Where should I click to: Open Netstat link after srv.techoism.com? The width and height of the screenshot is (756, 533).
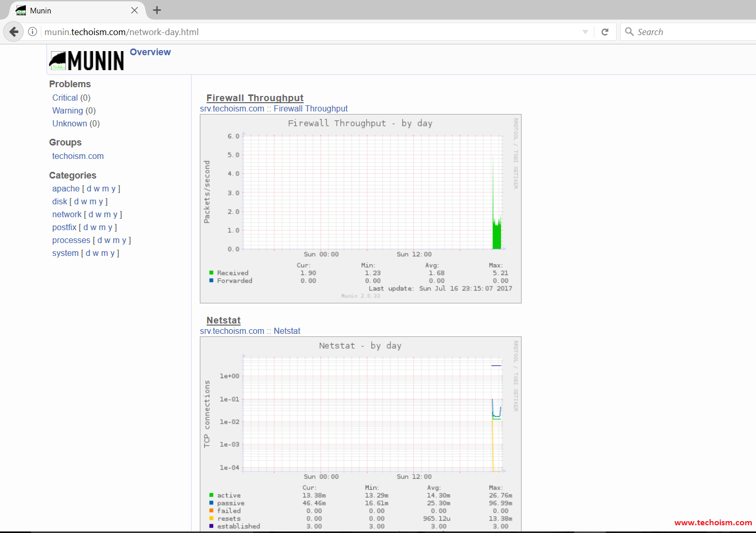[x=287, y=331]
